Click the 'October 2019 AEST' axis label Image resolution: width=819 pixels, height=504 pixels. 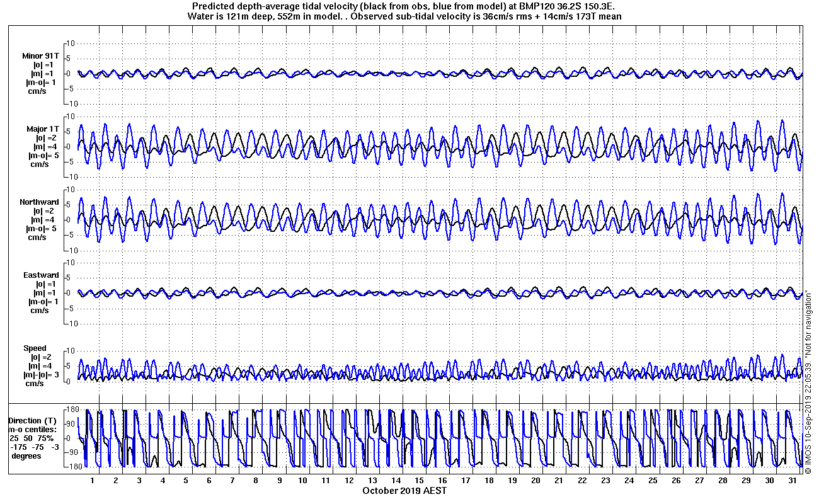404,490
